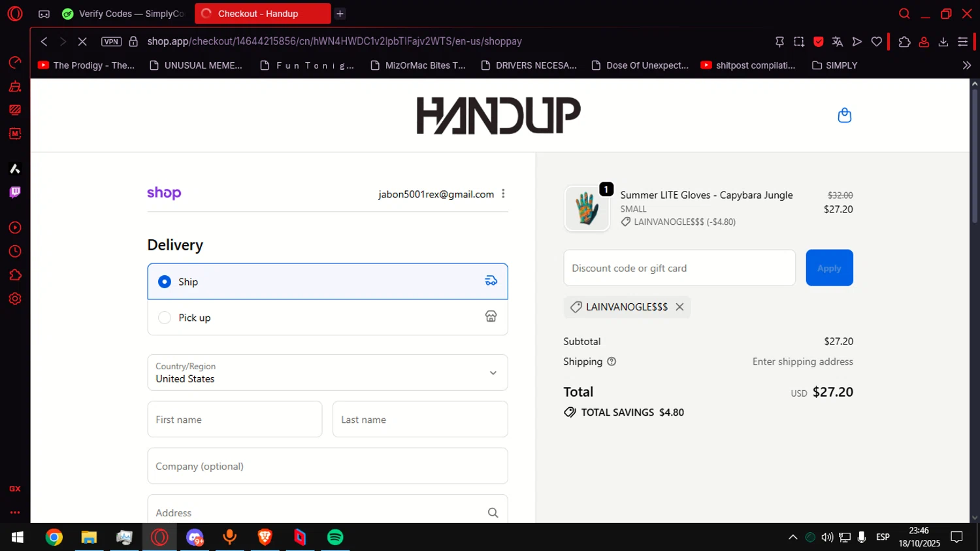Focus the Discount code or gift card field
This screenshot has height=551, width=980.
pos(679,268)
